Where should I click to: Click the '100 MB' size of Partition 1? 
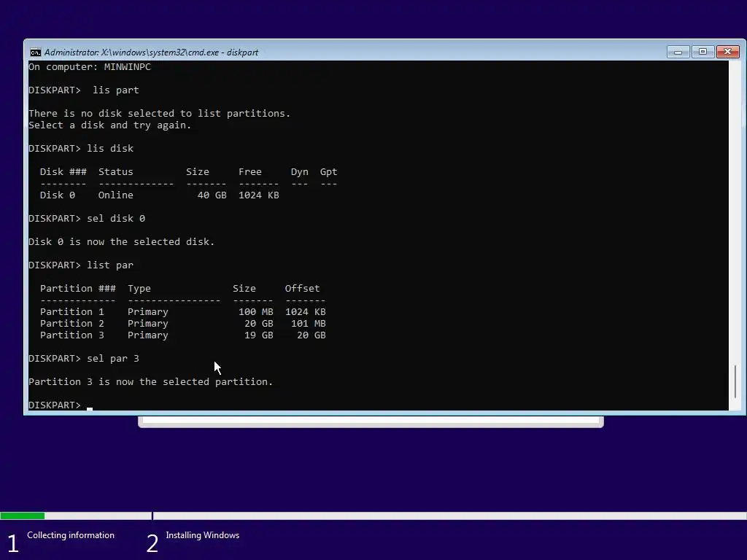click(256, 312)
